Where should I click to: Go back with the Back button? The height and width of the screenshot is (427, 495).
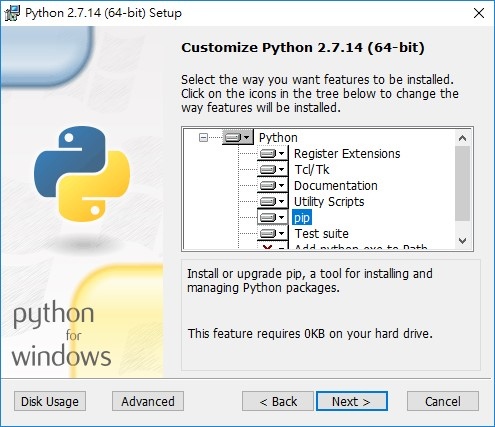(278, 401)
